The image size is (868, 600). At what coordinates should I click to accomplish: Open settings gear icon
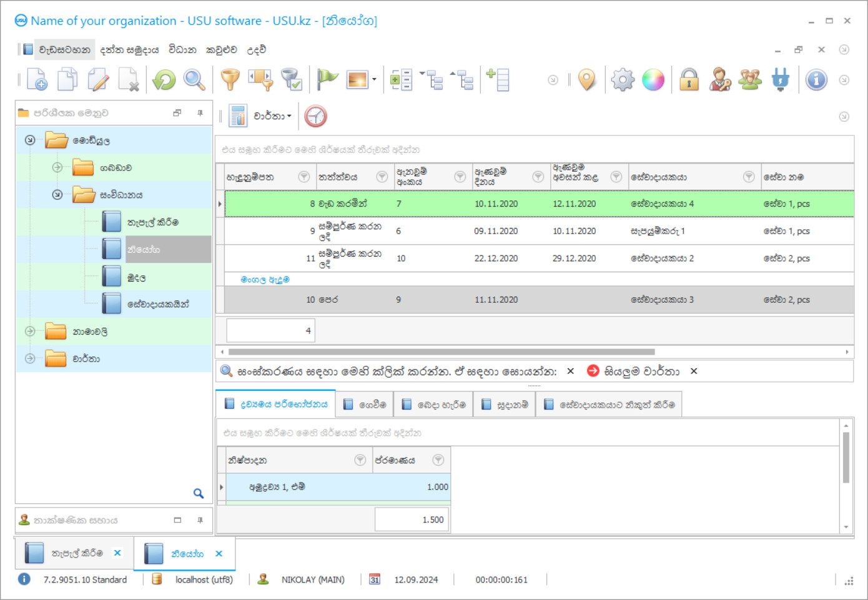click(623, 79)
